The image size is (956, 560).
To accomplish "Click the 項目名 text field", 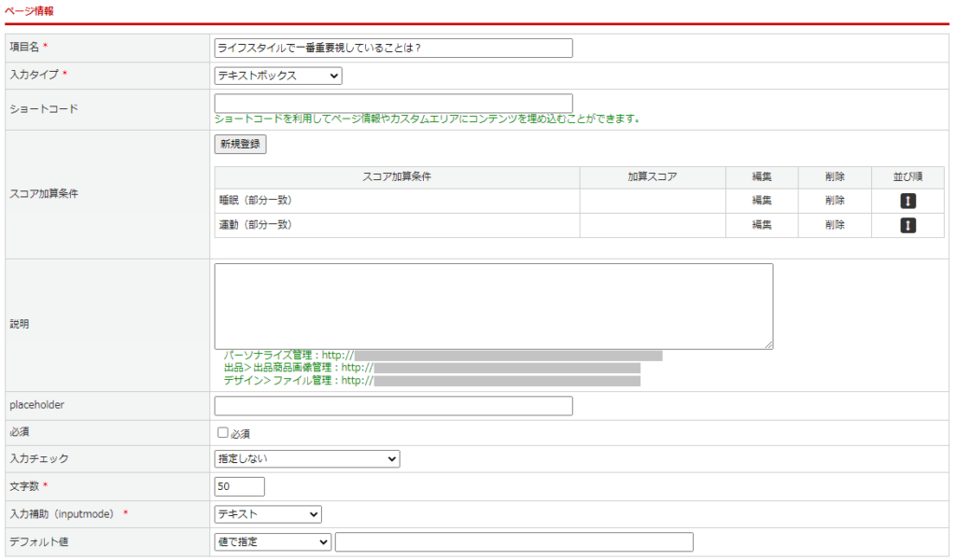I will click(393, 48).
